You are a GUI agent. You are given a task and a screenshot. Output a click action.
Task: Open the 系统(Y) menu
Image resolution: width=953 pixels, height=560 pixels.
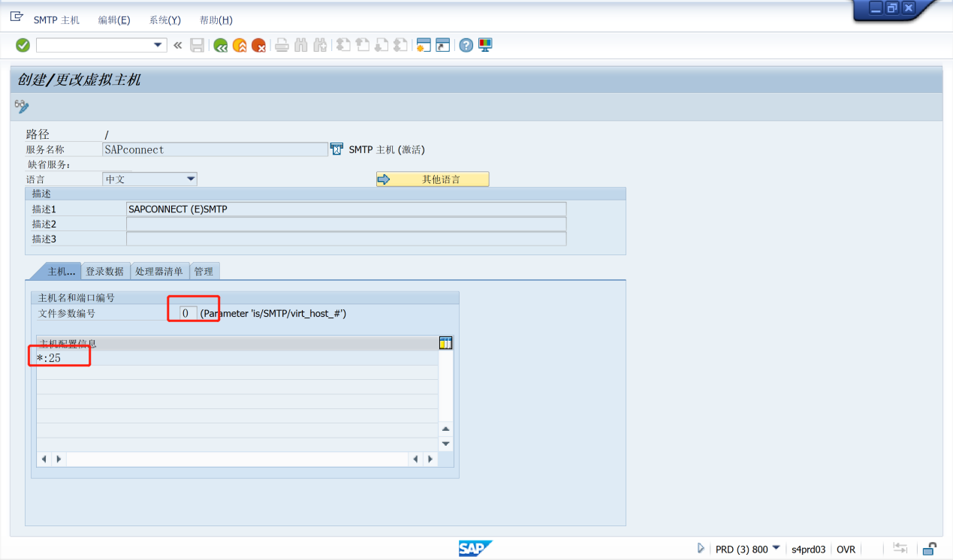coord(165,20)
